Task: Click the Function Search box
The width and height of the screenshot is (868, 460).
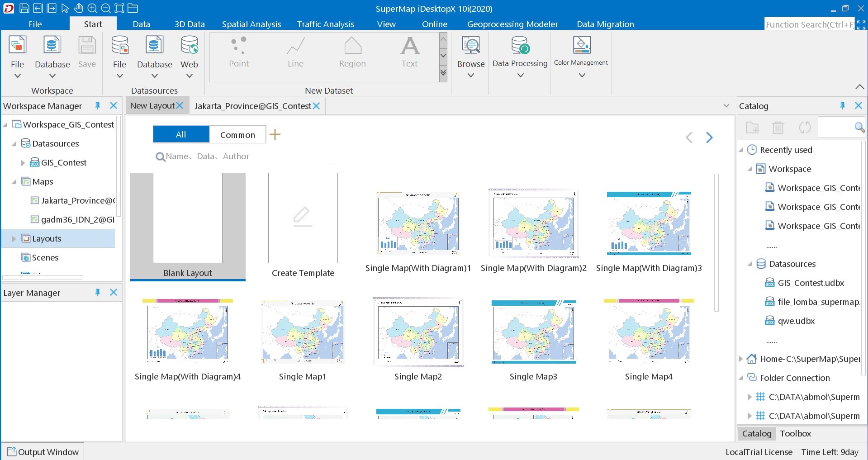Action: (809, 24)
